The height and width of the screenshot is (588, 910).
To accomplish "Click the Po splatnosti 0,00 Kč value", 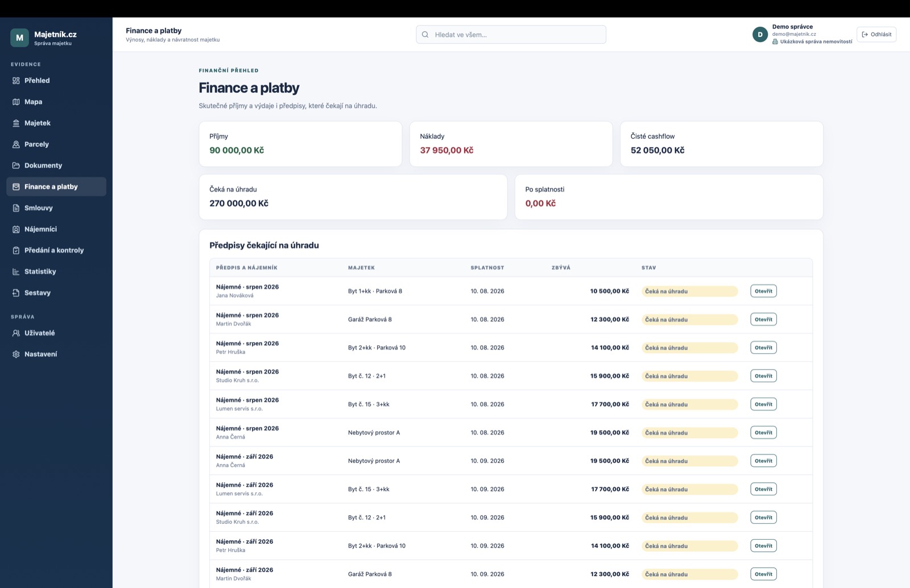I will 540,204.
